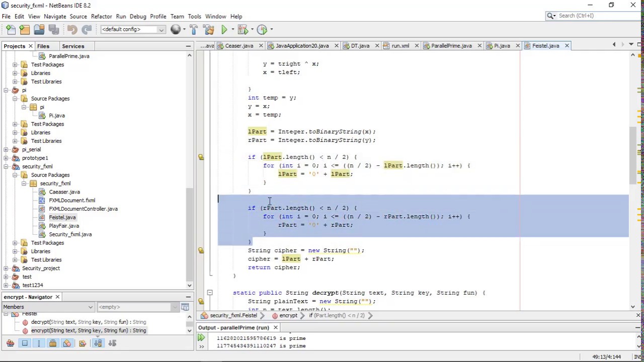Viewport: 644px width, 362px height.
Task: Toggle Show Fields filter in Navigator
Action: (25, 343)
